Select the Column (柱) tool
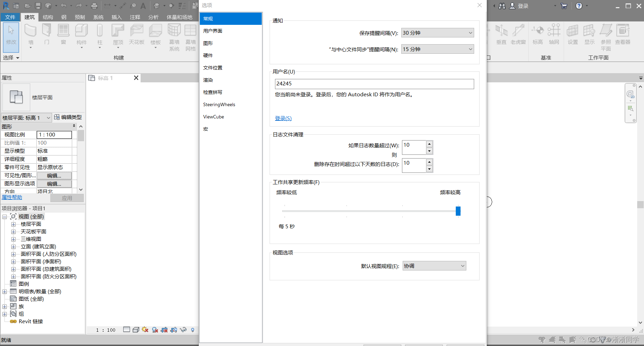 click(100, 35)
